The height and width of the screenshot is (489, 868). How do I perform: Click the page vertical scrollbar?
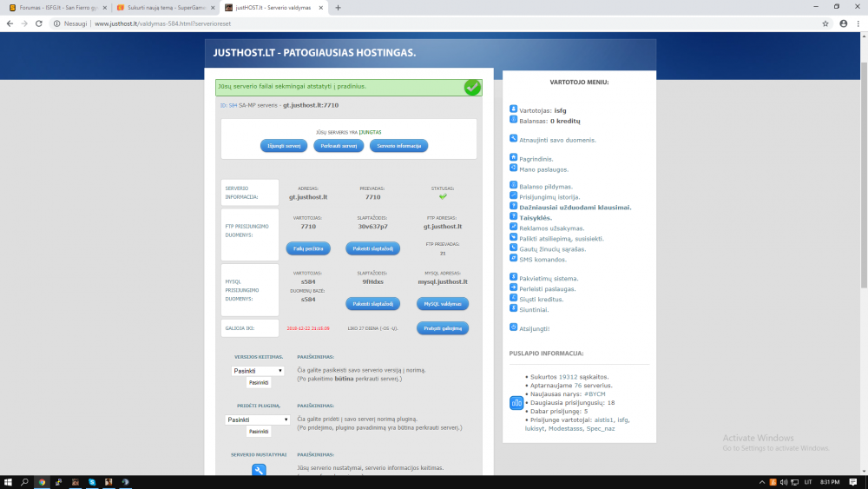click(865, 175)
